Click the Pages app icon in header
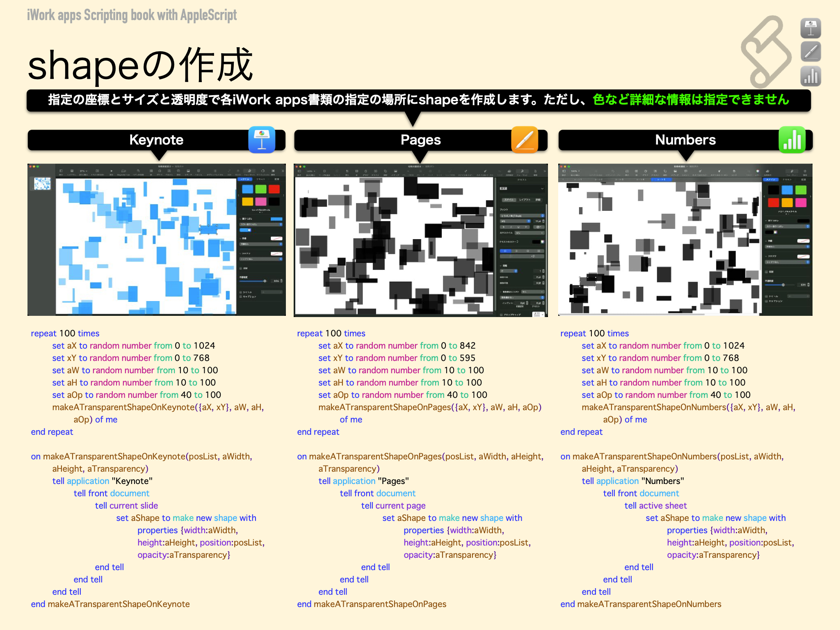Screen dimensions: 840x630 coord(525,140)
